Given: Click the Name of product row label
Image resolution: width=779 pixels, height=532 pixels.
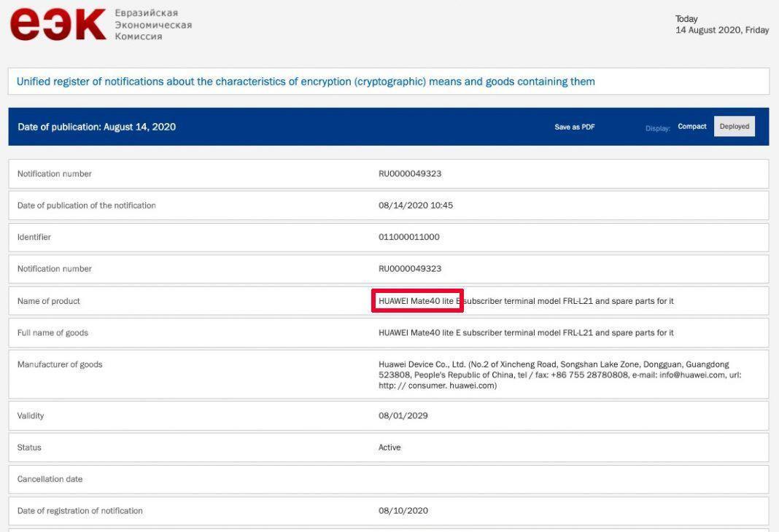Looking at the screenshot, I should click(48, 301).
